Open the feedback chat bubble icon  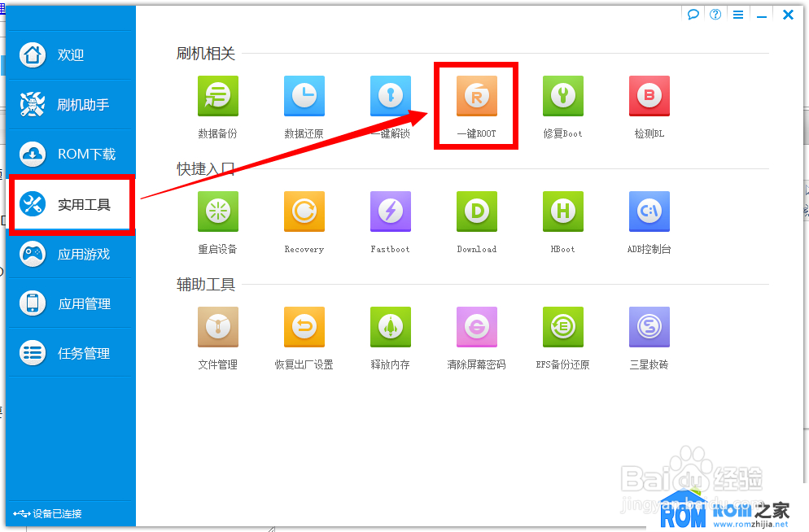pos(693,14)
